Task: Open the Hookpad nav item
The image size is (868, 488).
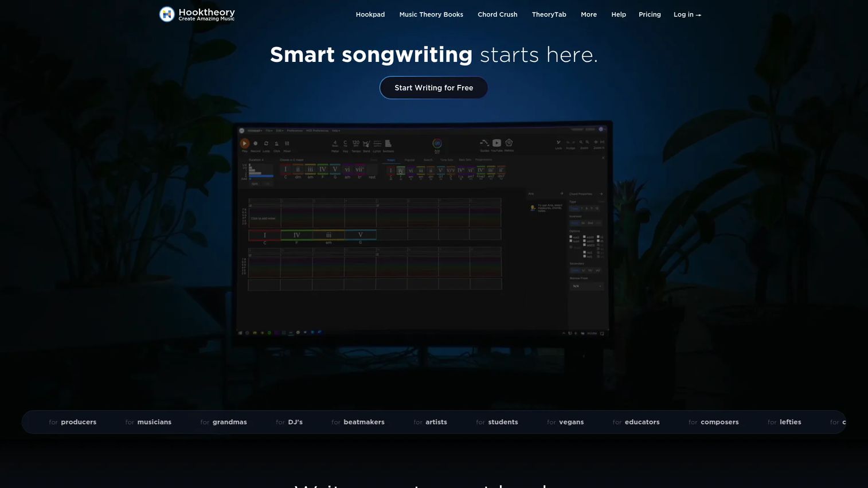Action: 370,14
